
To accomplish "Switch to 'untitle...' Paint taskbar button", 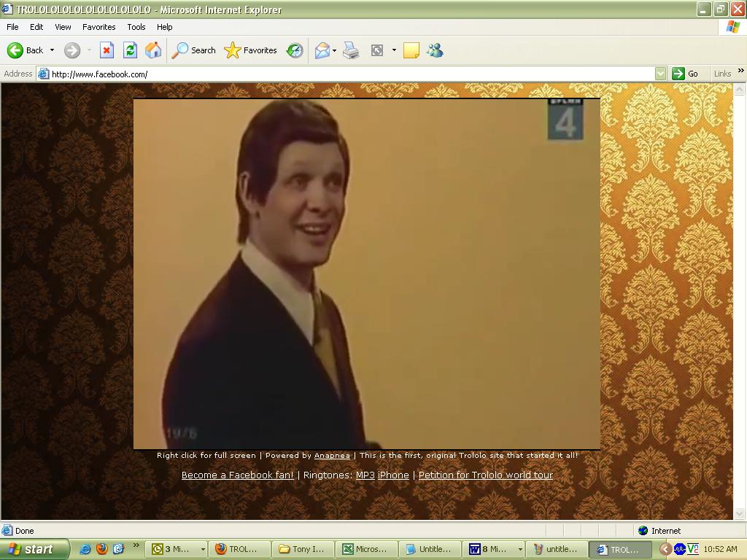I will click(557, 549).
